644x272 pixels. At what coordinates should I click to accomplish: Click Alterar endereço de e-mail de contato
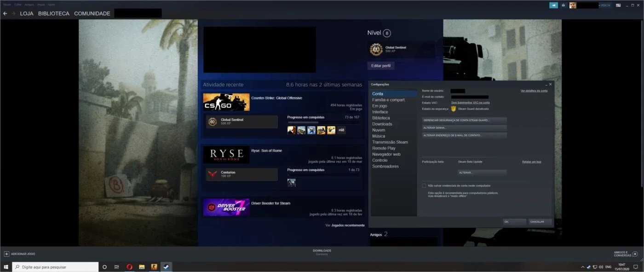[464, 135]
